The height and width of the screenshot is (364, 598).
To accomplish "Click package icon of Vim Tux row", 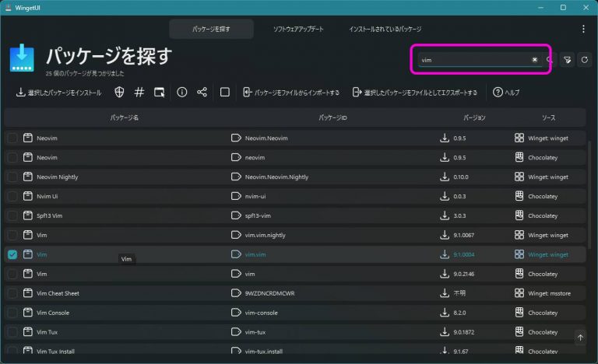I will pos(27,331).
